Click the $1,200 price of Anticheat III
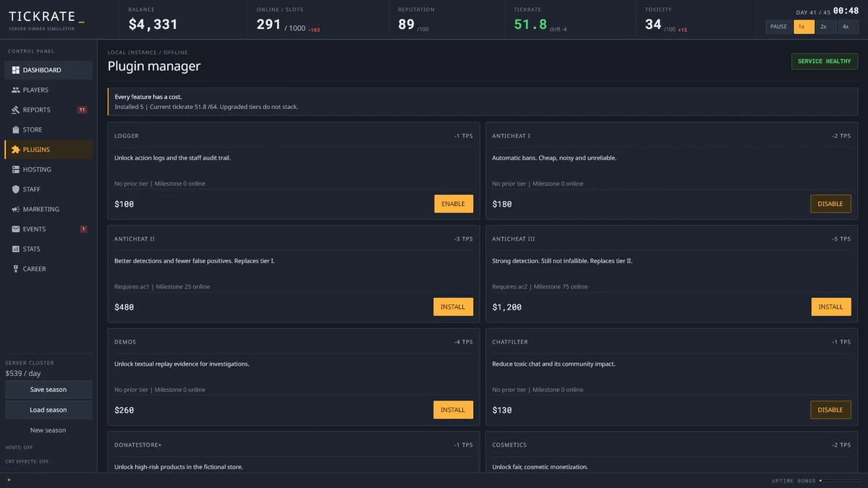The image size is (868, 488). click(507, 307)
